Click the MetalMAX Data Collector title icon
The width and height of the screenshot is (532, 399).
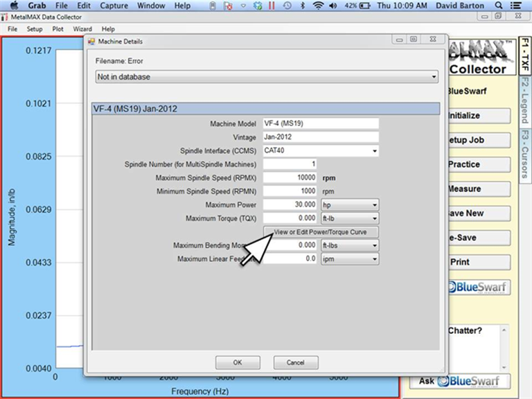pos(4,17)
